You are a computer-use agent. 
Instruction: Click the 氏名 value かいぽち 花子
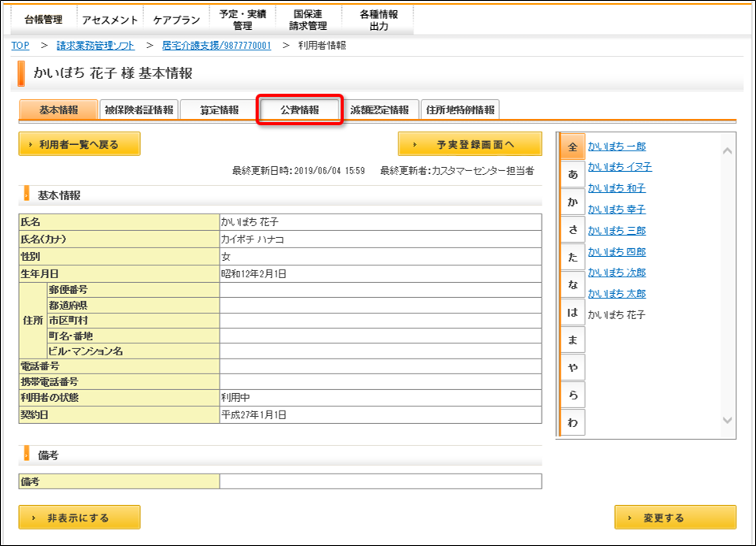click(x=250, y=222)
